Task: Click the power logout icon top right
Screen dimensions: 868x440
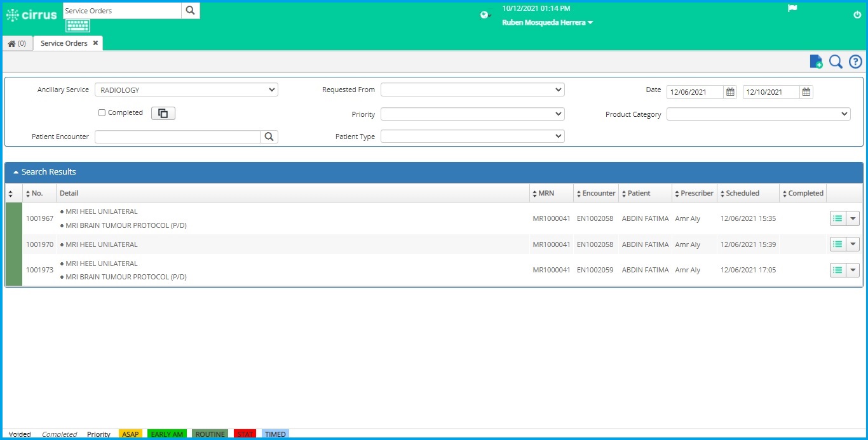Action: tap(857, 14)
